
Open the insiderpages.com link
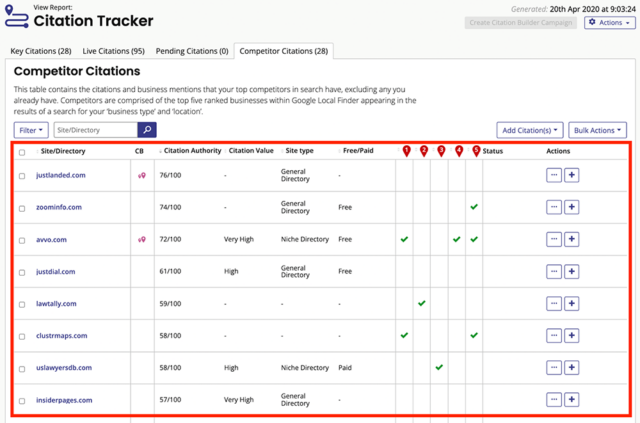click(64, 400)
